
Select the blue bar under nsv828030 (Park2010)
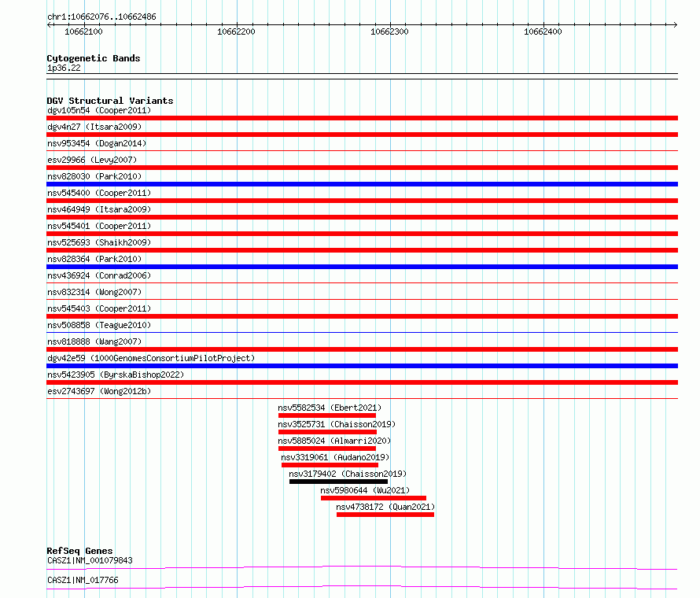[362, 184]
